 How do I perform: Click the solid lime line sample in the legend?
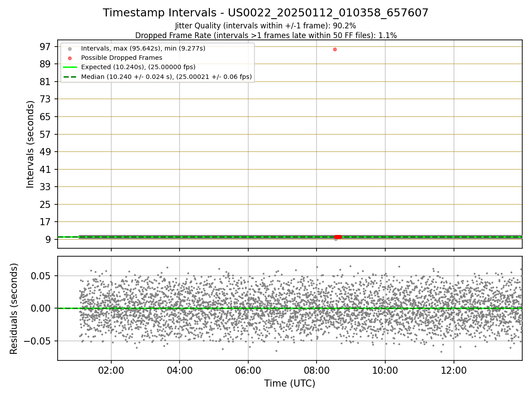point(70,67)
